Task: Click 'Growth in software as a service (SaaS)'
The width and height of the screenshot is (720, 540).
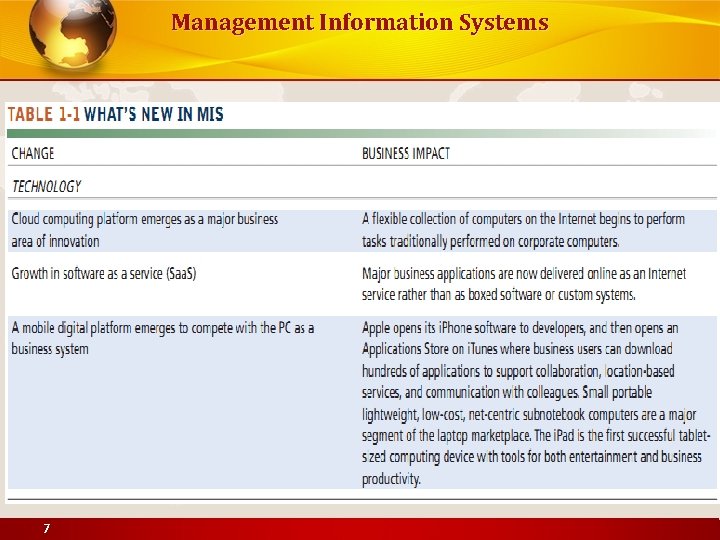Action: 104,274
